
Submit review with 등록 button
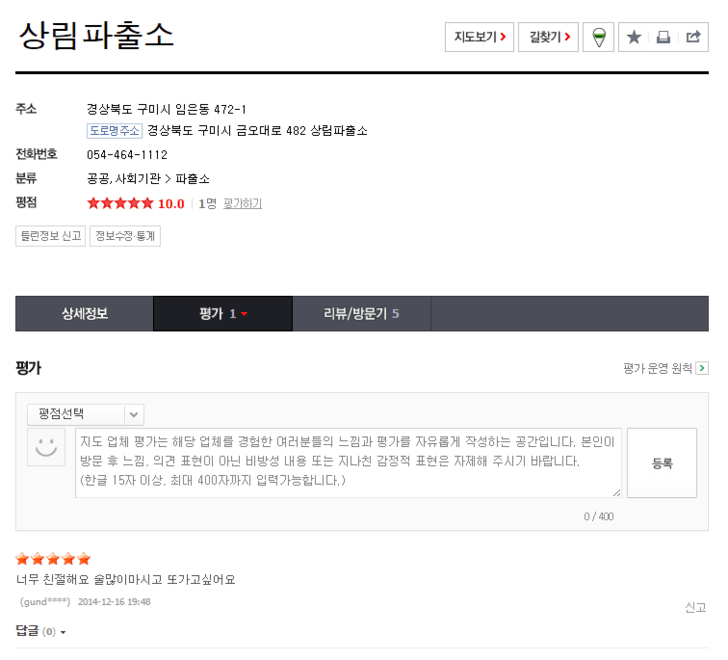(661, 463)
